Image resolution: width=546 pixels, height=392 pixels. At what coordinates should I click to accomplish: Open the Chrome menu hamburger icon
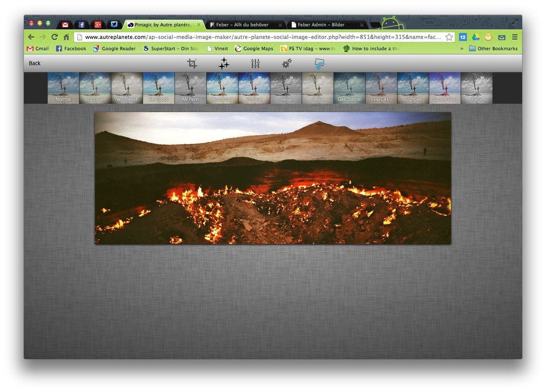(x=515, y=37)
